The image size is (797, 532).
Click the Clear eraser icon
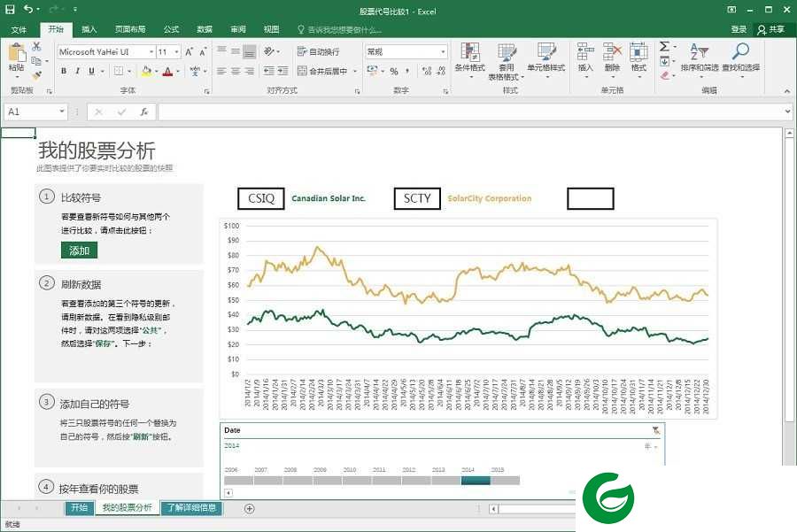[x=664, y=76]
